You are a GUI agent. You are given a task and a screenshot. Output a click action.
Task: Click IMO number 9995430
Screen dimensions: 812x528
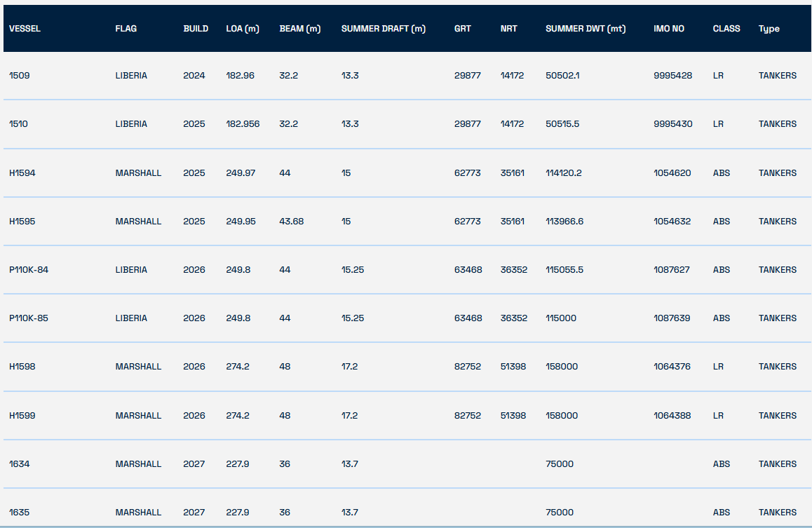coord(672,123)
